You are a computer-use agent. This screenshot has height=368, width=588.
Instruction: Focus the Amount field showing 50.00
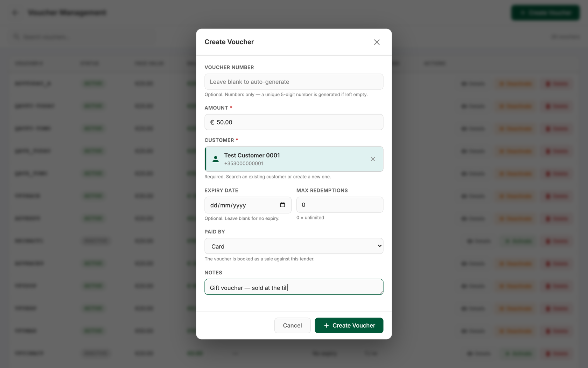(294, 122)
